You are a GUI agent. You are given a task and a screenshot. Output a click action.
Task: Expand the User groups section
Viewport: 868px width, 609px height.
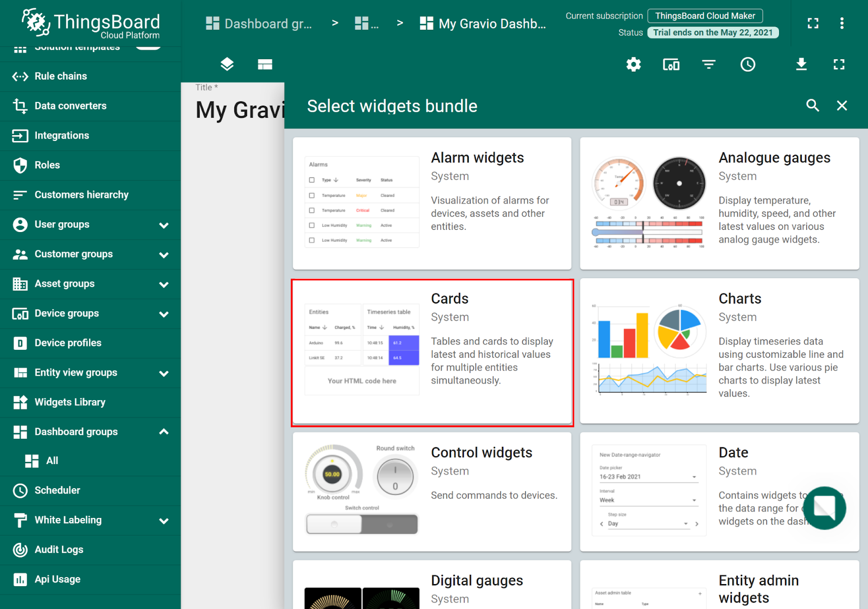pyautogui.click(x=164, y=225)
